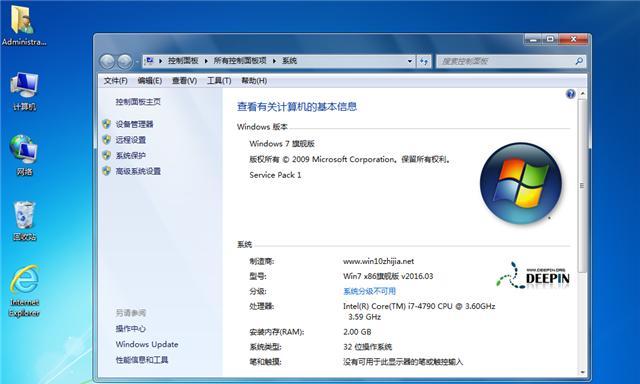This screenshot has height=384, width=640.
Task: Select Win7 x86旗舰版 v2016.03 model value
Action: pyautogui.click(x=388, y=276)
